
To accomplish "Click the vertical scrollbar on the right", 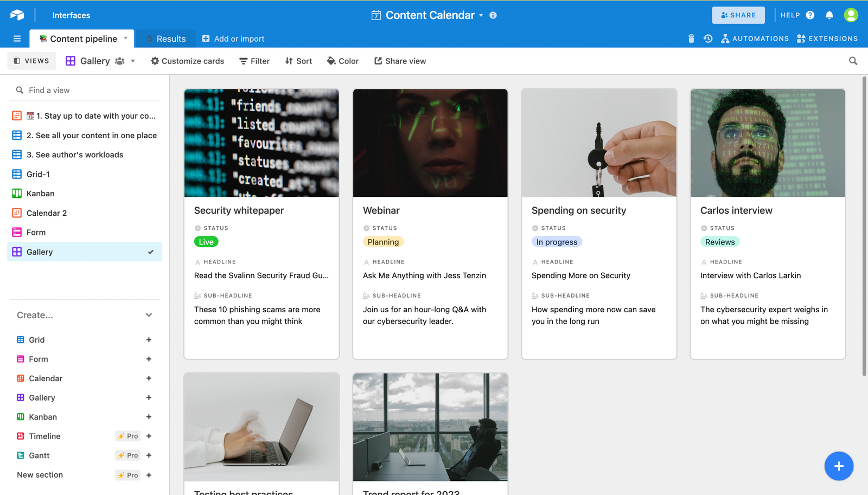I will point(864,226).
